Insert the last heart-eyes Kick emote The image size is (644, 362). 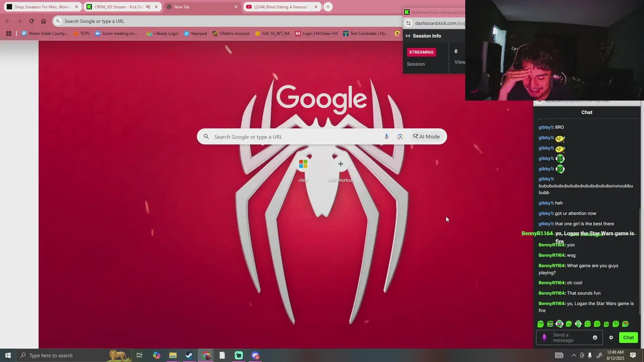point(625,324)
